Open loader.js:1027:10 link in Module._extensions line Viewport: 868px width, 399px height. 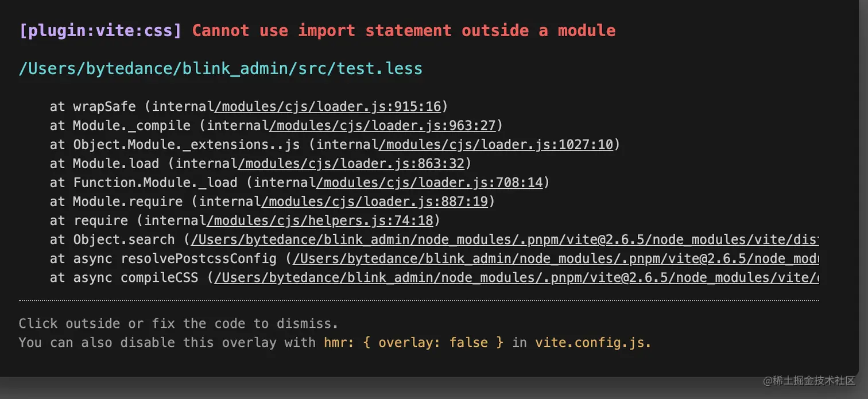click(496, 145)
